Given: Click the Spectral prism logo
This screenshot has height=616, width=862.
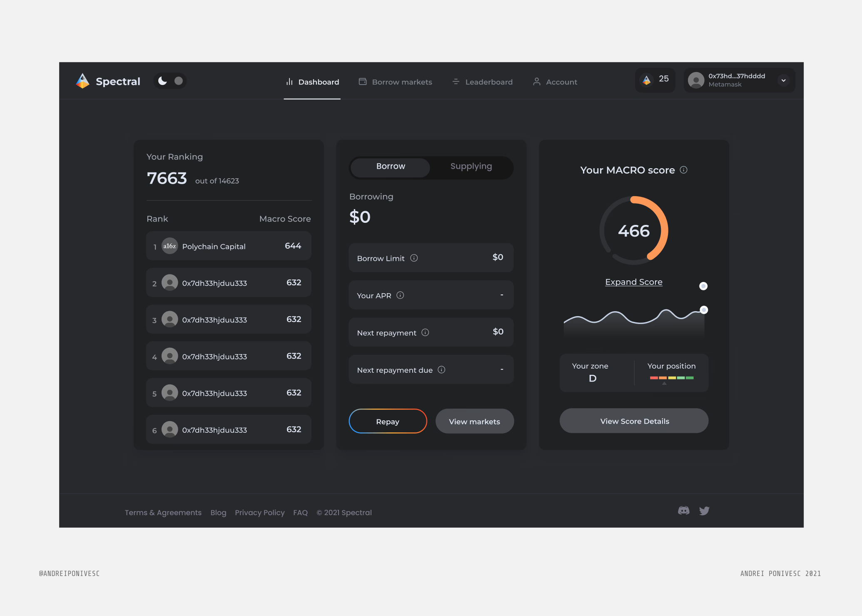Looking at the screenshot, I should 82,81.
